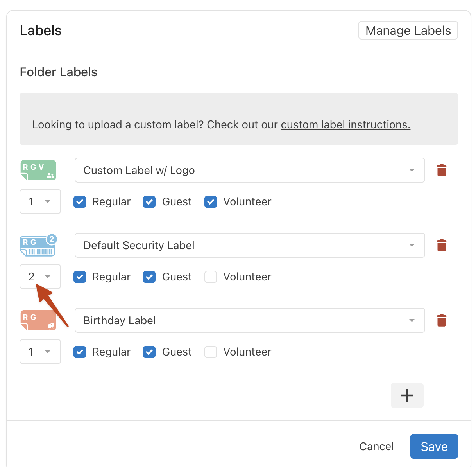
Task: Click the blue barcode security label preview
Action: [38, 245]
